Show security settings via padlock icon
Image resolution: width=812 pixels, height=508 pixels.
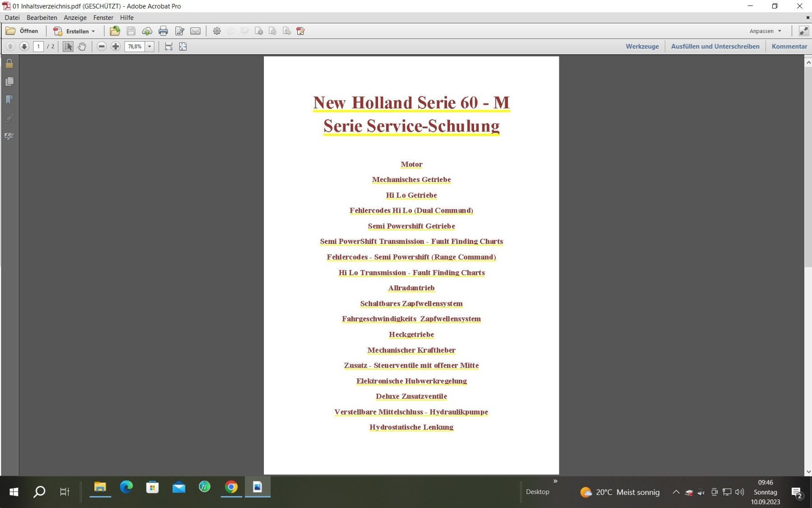coord(9,64)
